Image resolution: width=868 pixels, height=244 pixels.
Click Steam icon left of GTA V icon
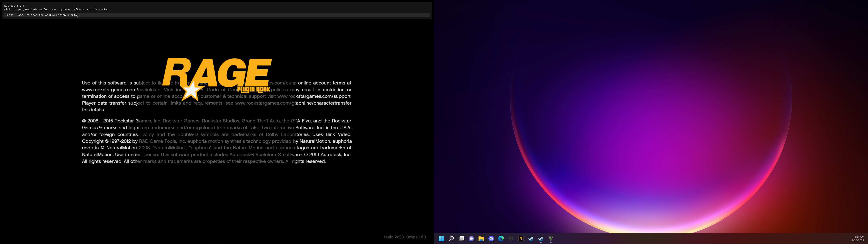coord(540,239)
